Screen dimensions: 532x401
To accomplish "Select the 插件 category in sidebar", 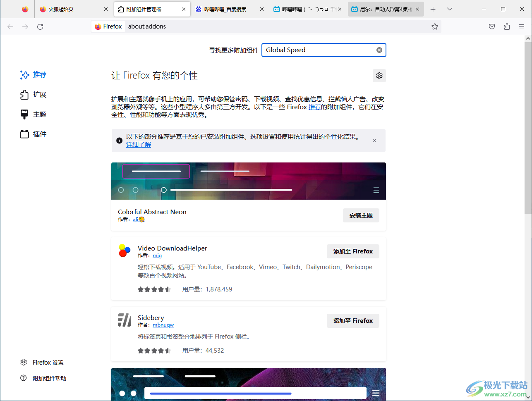I will click(33, 134).
